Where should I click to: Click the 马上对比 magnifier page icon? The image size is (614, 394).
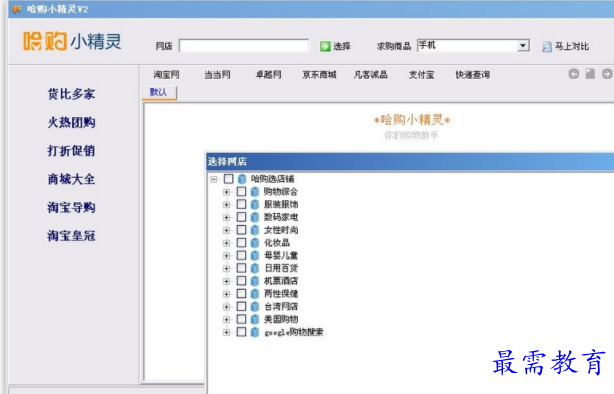click(547, 47)
